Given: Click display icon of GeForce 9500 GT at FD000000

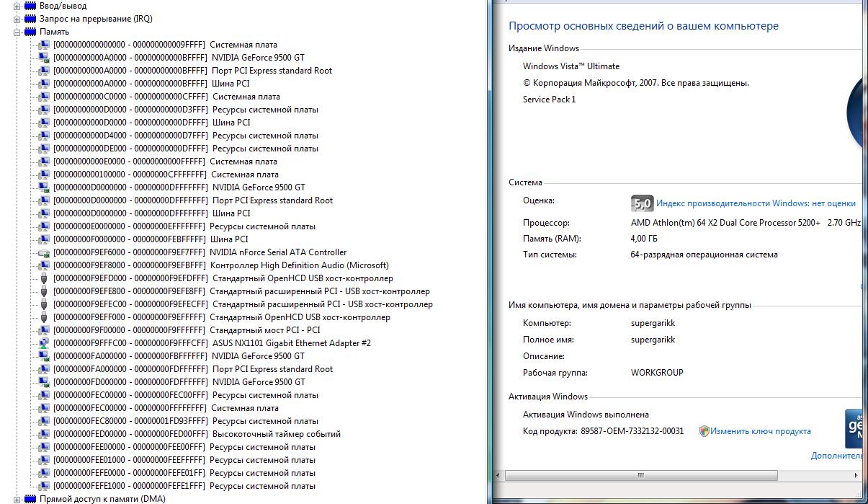Looking at the screenshot, I should [x=43, y=382].
